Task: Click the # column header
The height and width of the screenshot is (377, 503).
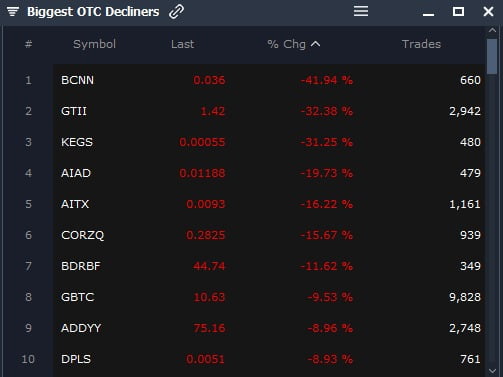Action: click(x=28, y=44)
